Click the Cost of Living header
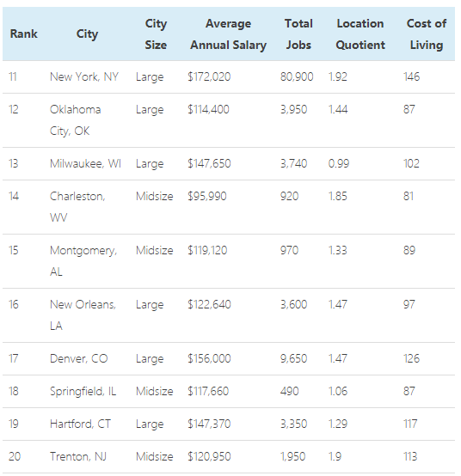The height and width of the screenshot is (476, 461). [x=427, y=34]
